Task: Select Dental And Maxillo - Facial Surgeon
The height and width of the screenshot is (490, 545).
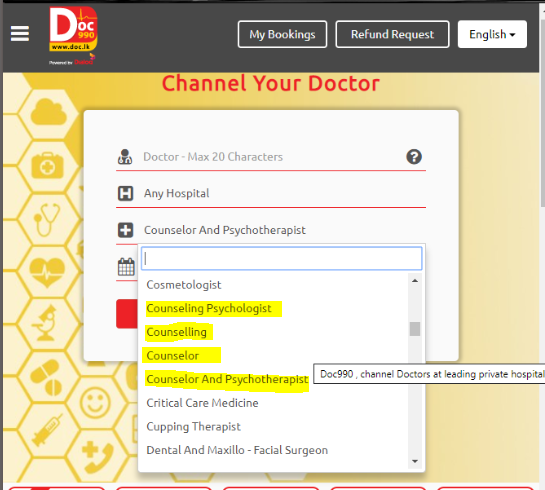Action: (273, 450)
